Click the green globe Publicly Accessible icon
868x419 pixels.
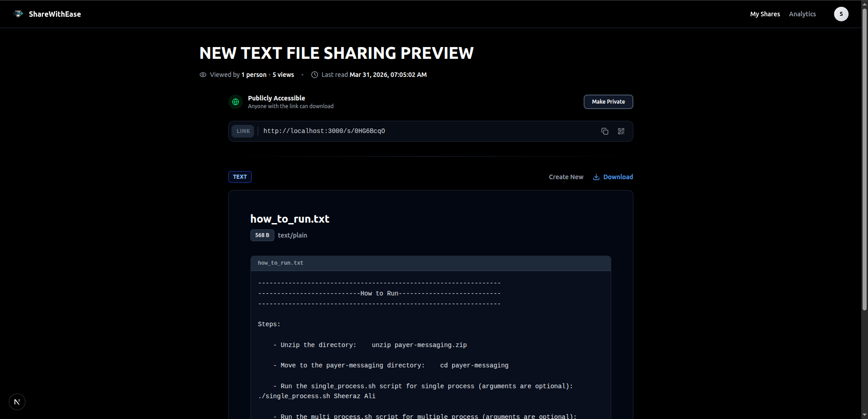coord(235,102)
